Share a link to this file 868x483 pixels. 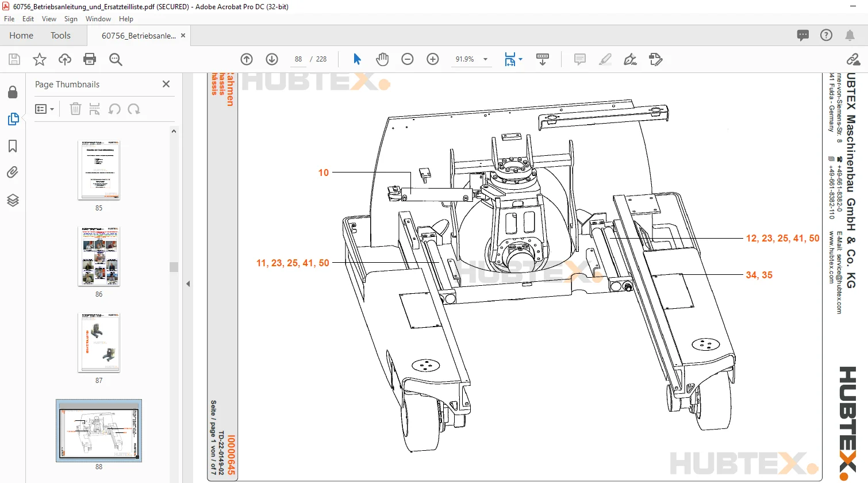pos(853,59)
